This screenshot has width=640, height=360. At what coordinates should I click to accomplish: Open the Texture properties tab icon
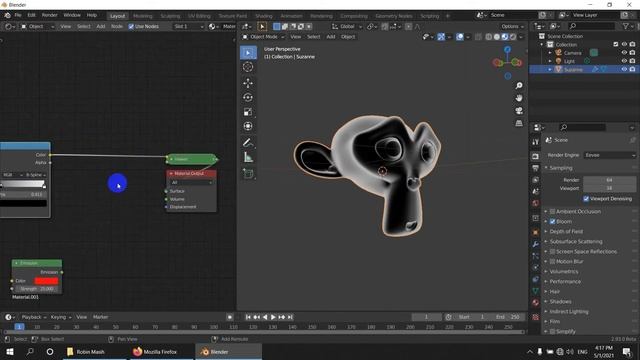pyautogui.click(x=536, y=317)
